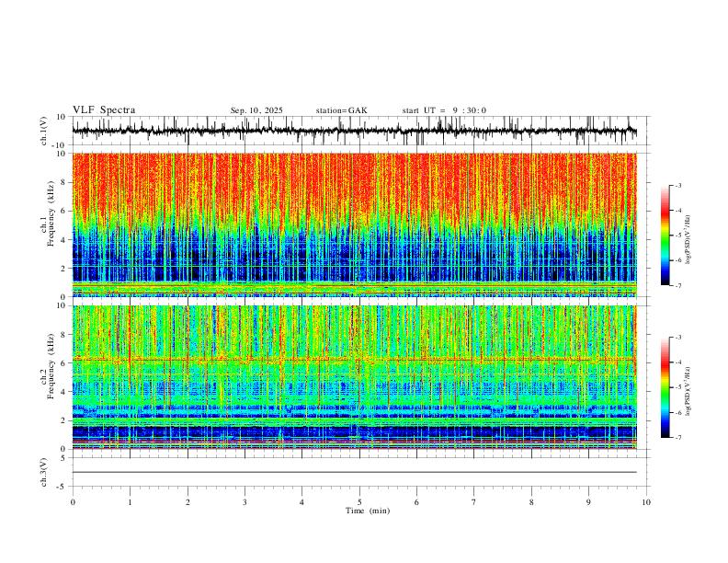Image resolution: width=728 pixels, height=563 pixels.
Task: Click the Time (min) axis label
Action: pos(368,511)
